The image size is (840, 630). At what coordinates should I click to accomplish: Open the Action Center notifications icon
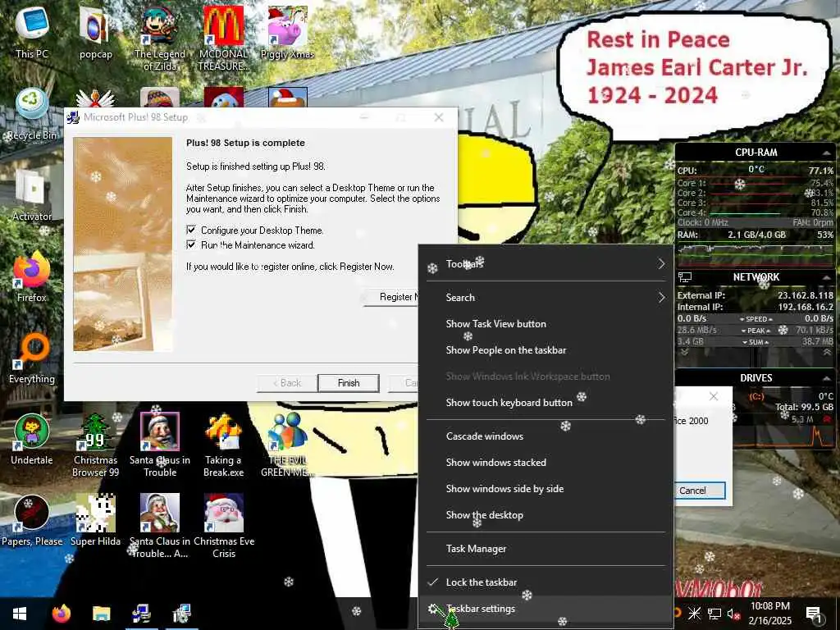click(814, 614)
